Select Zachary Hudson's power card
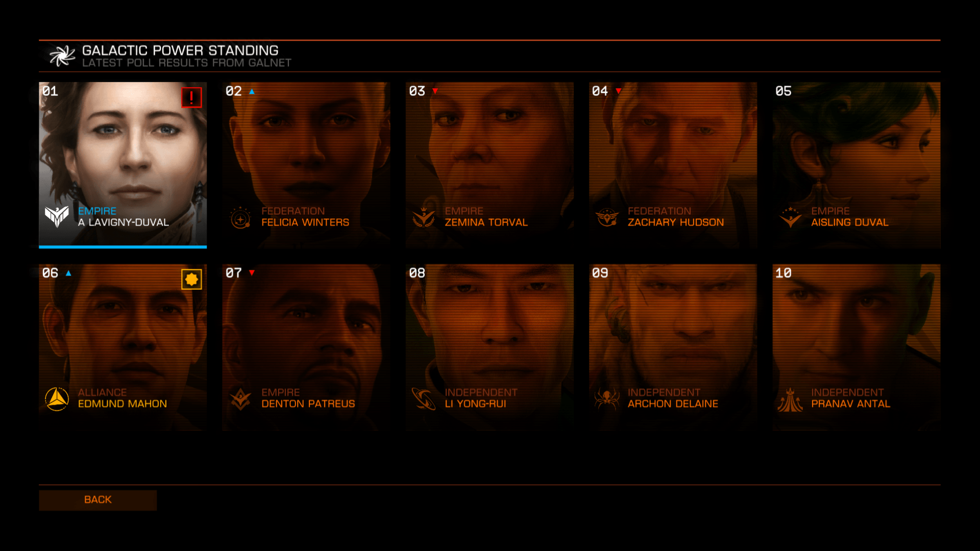The image size is (980, 551). pos(673,165)
